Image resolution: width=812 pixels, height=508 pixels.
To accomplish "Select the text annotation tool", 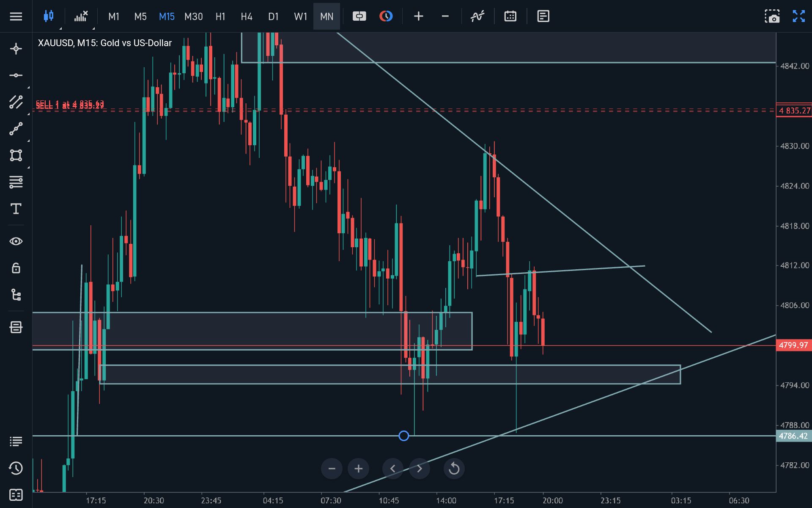I will pos(16,209).
